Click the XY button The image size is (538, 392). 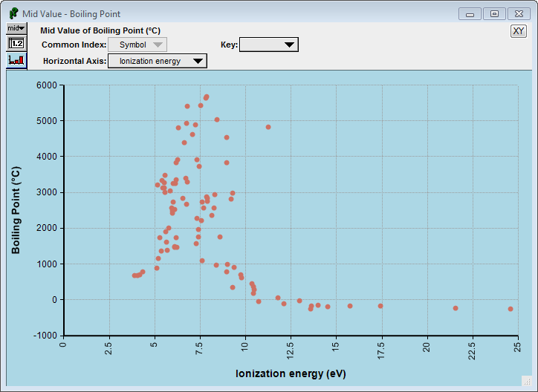(518, 31)
